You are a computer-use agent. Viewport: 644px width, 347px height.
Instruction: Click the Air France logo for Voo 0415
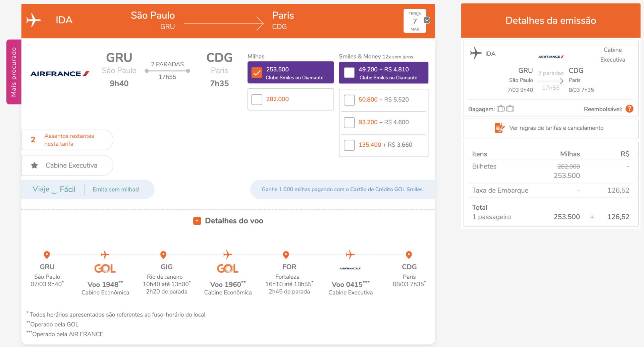click(x=350, y=268)
